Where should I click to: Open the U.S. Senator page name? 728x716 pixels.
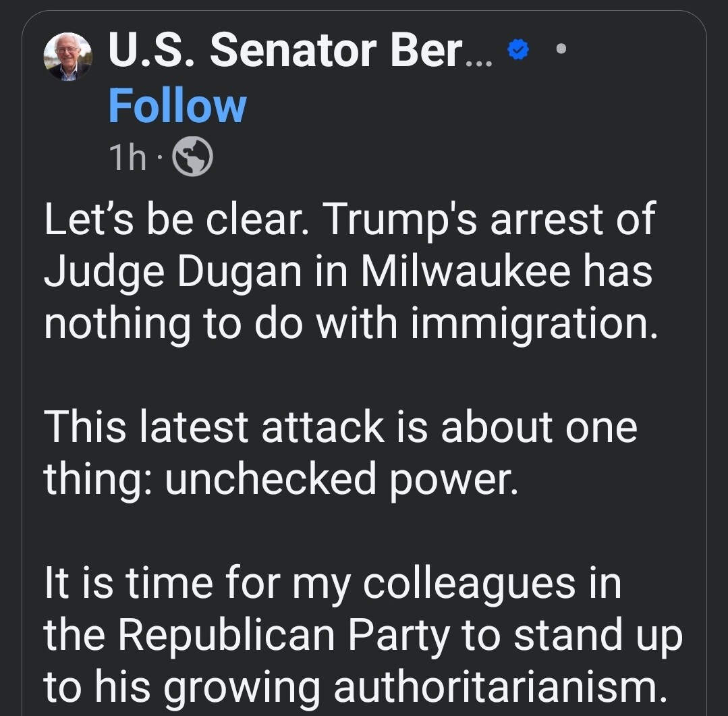(300, 50)
